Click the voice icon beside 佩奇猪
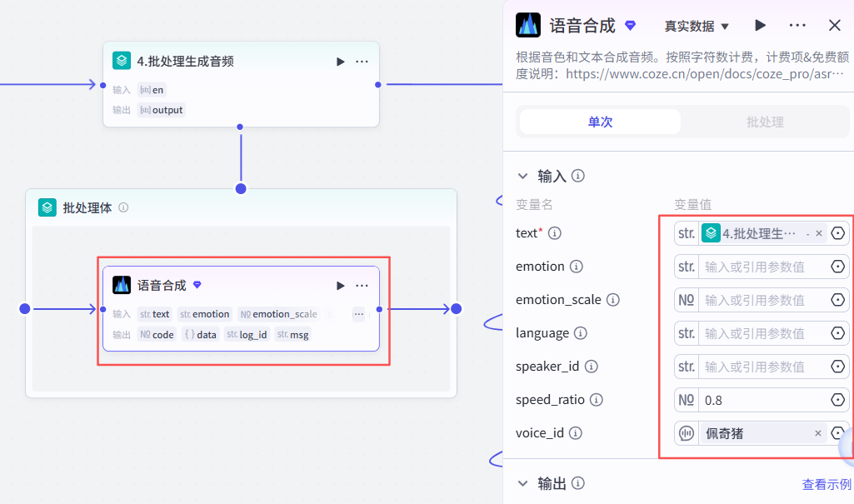The width and height of the screenshot is (854, 504). 686,432
